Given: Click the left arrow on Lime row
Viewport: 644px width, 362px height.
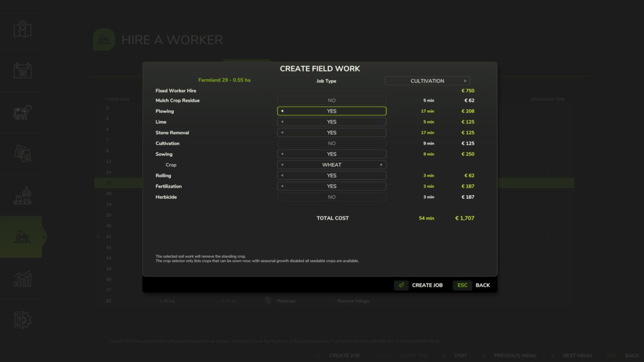Looking at the screenshot, I should tap(282, 122).
